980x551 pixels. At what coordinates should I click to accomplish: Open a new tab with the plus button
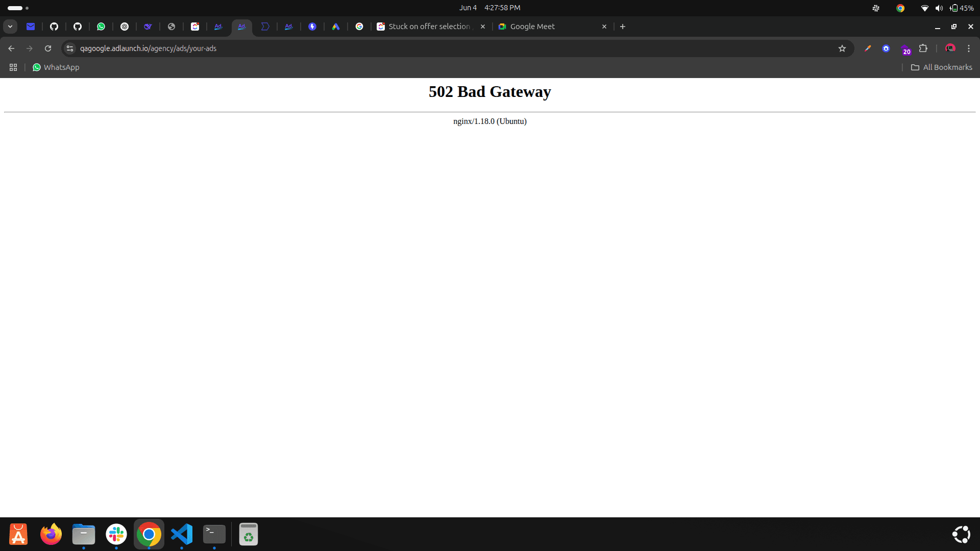pos(623,27)
